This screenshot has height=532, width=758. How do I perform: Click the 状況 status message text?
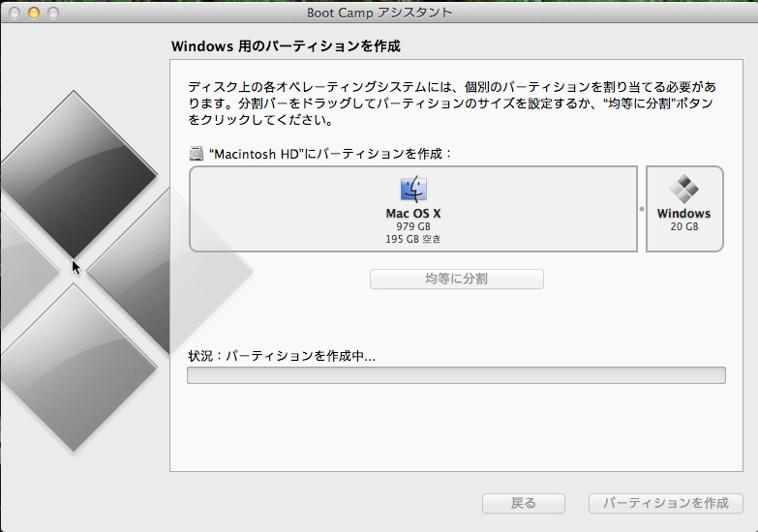tap(281, 356)
